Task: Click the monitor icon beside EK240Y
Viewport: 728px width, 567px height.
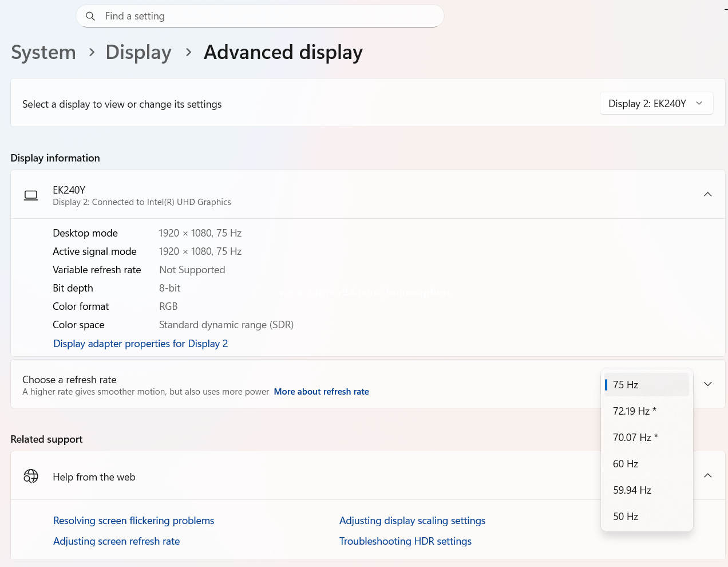Action: tap(31, 195)
